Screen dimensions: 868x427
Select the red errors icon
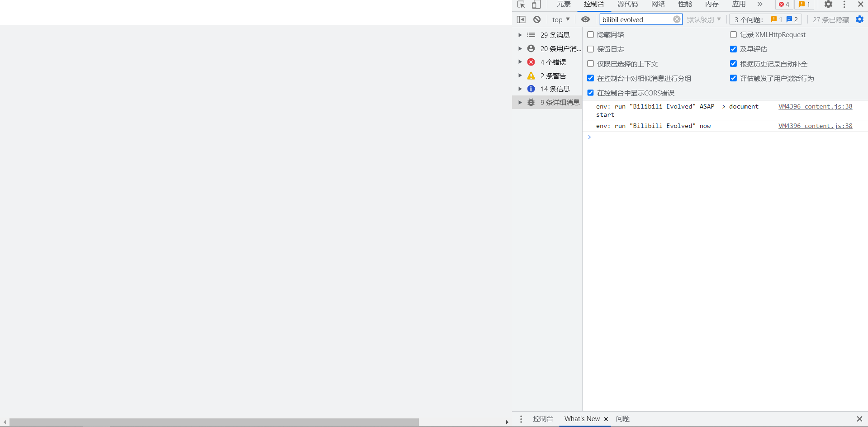531,62
